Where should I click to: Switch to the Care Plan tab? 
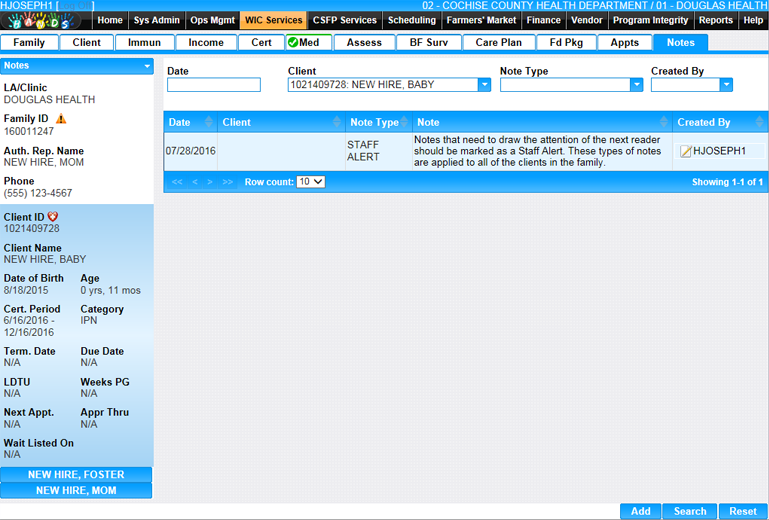tap(498, 43)
